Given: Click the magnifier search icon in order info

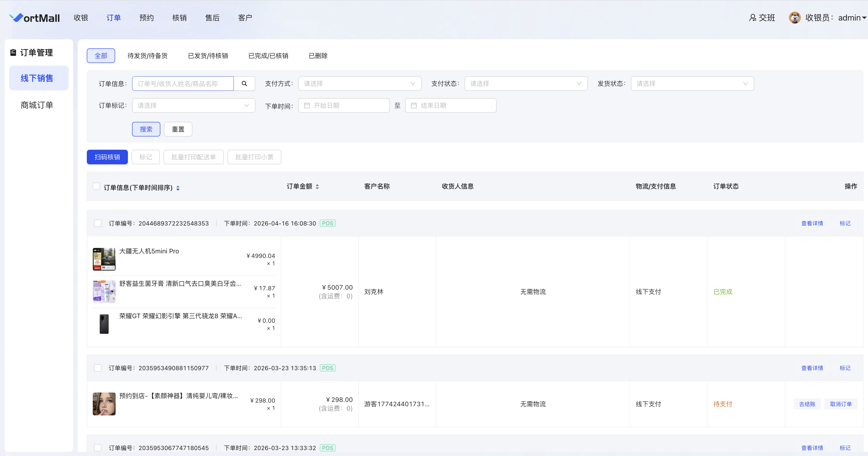Looking at the screenshot, I should [x=244, y=84].
